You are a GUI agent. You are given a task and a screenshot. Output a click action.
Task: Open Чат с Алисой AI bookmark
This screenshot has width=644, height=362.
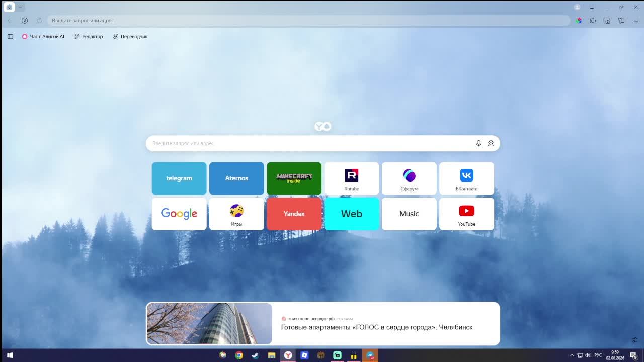click(x=43, y=37)
